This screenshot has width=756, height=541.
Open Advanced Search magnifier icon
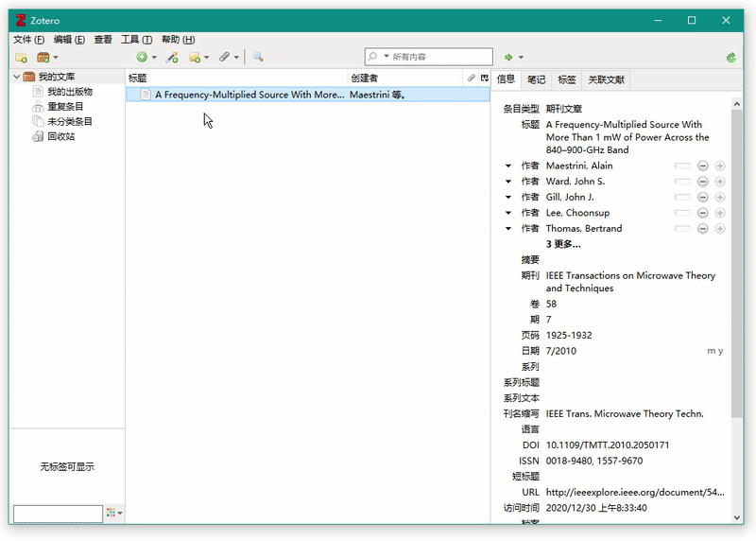(x=257, y=58)
